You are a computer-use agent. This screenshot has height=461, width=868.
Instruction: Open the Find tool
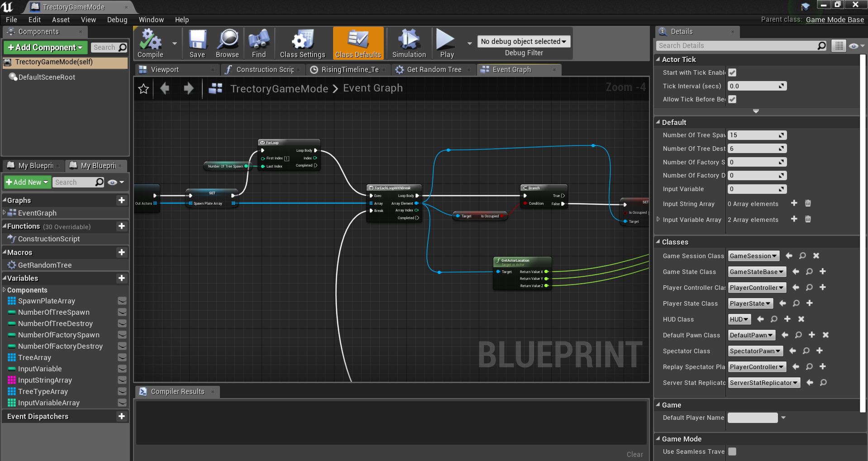pos(258,43)
